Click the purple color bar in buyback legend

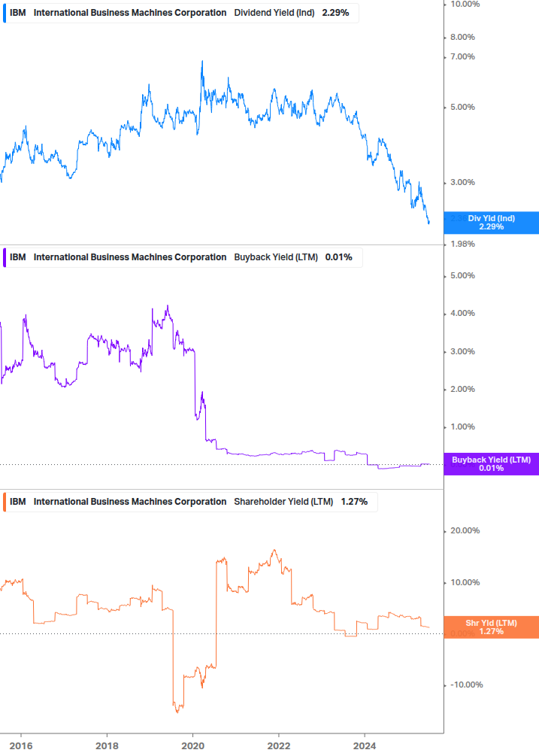(5, 257)
